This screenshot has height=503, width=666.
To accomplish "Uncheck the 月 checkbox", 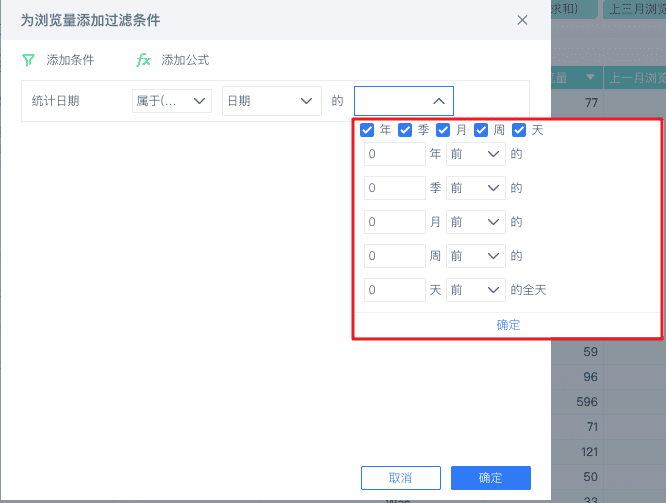I will point(443,130).
